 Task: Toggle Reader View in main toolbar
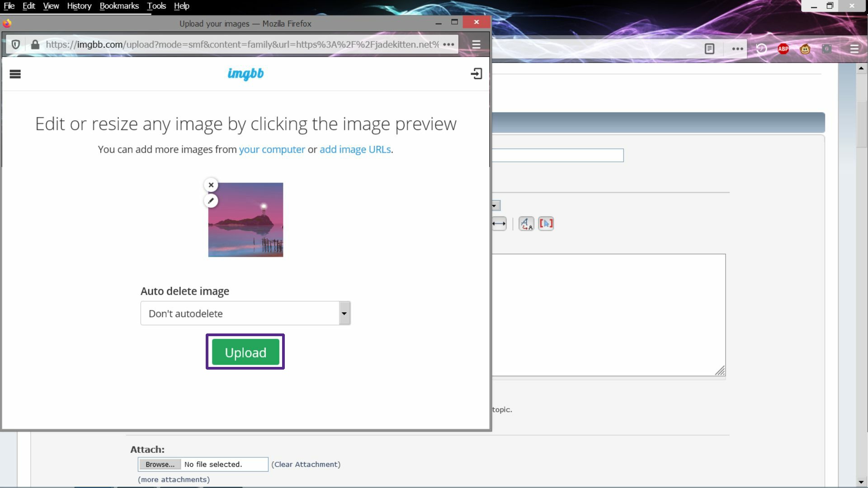tap(709, 49)
